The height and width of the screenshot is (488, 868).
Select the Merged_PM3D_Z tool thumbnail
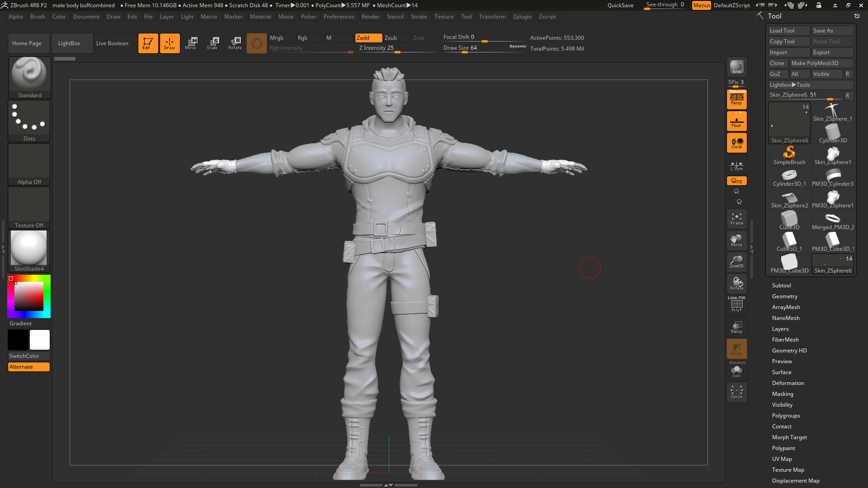click(x=833, y=221)
